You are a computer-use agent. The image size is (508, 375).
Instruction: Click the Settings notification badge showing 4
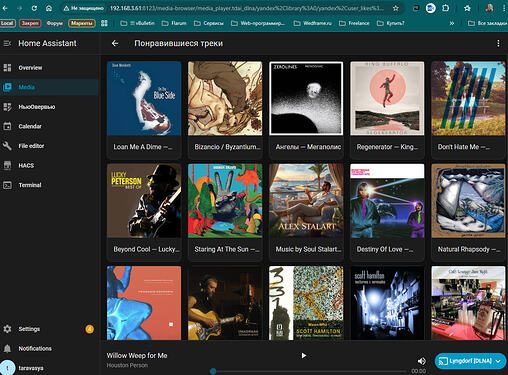[x=90, y=329]
